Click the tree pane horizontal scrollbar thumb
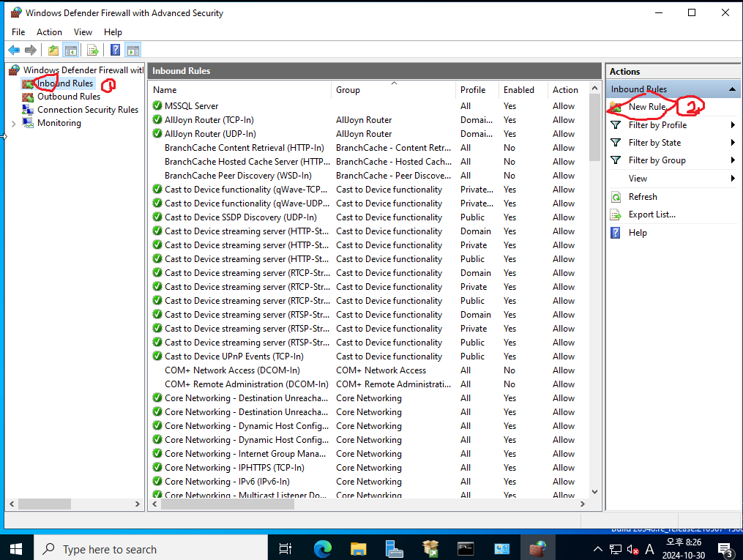The height and width of the screenshot is (560, 743). point(45,504)
